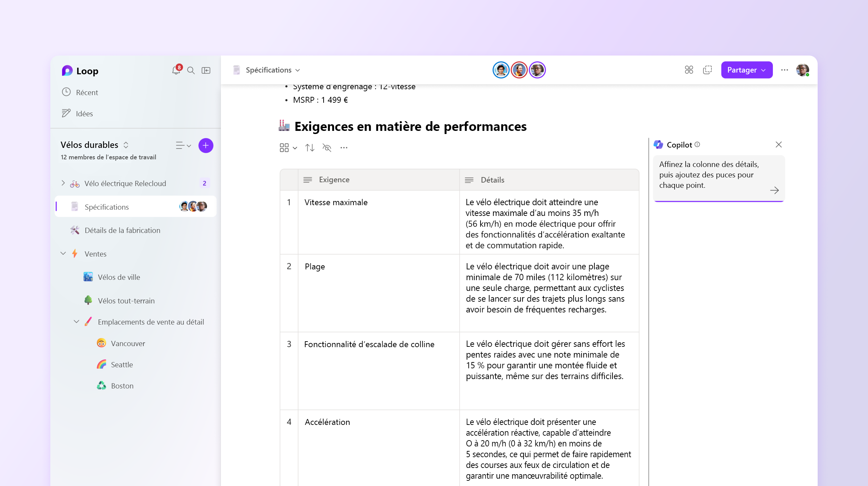Screen dimensions: 868x486
Task: Expand Vélo électrique Relecloud item
Action: [x=63, y=183]
